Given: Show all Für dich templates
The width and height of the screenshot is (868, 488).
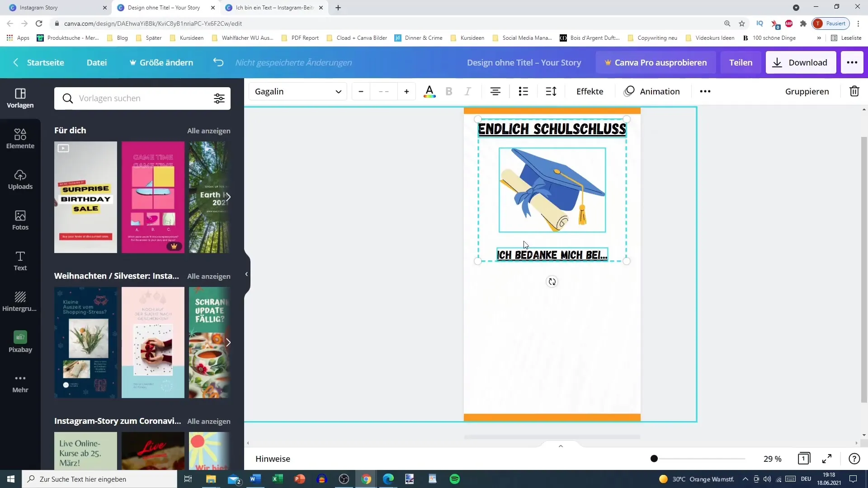Looking at the screenshot, I should (x=209, y=131).
